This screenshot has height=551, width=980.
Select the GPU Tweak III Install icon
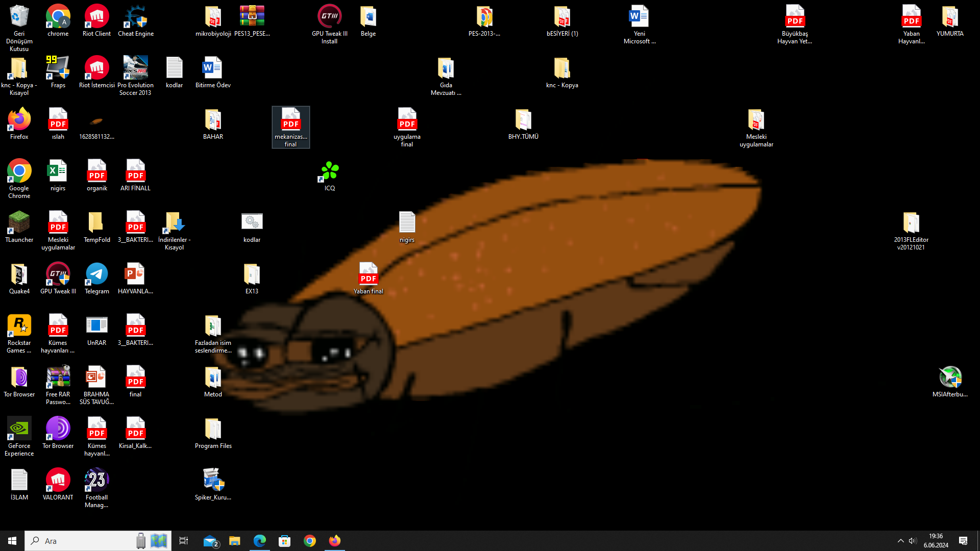[x=329, y=24]
